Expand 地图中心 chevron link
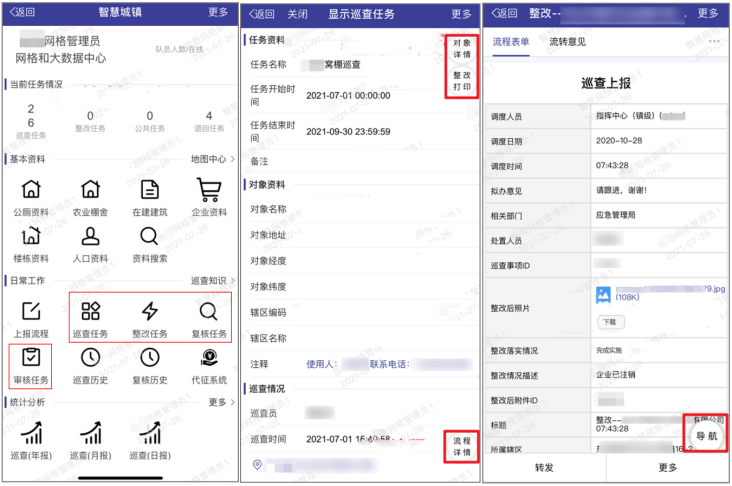Screen dimensions: 732x486 (x=212, y=159)
